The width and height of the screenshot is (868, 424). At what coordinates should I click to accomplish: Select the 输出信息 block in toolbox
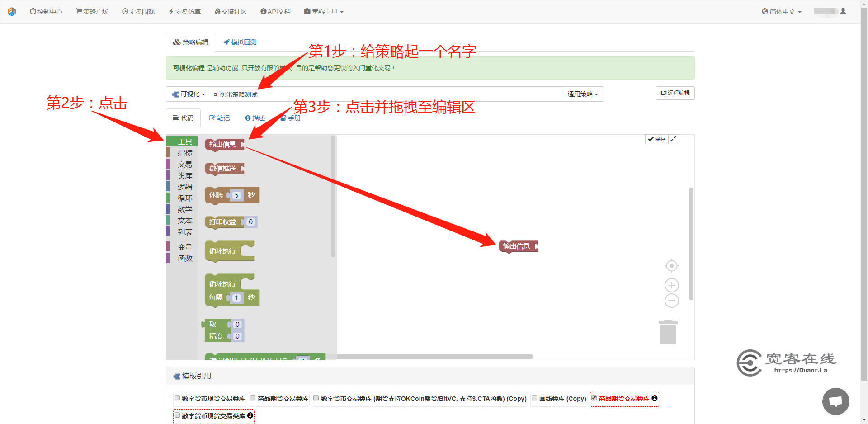225,145
